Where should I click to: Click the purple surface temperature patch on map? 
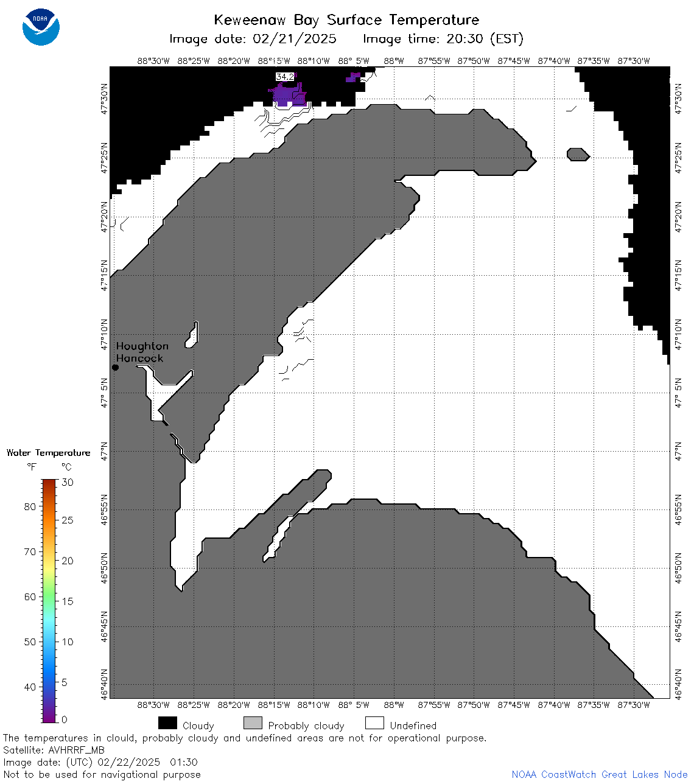289,95
